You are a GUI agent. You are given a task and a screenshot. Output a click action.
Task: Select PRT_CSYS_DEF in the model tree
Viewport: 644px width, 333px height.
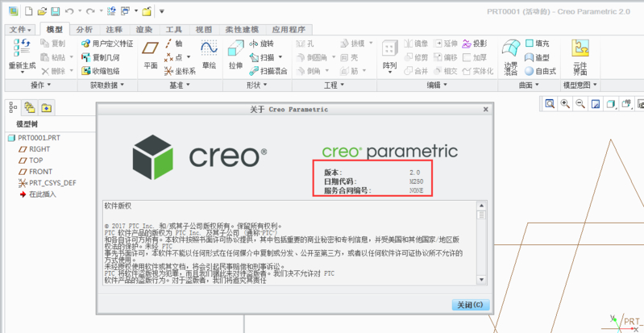coord(48,183)
